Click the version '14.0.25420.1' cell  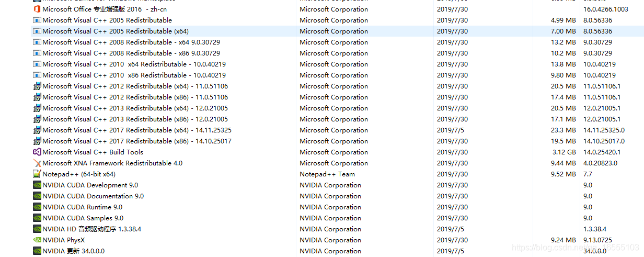[x=602, y=152]
